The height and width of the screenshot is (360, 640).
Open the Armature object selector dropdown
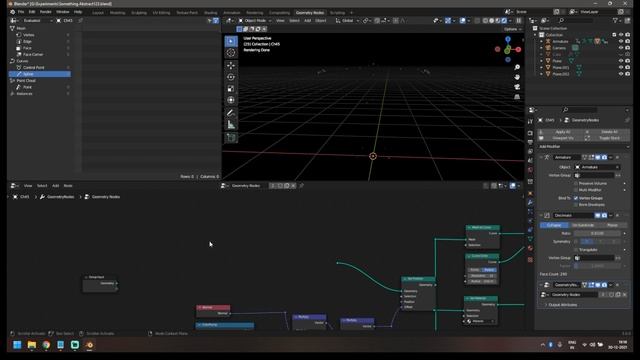(x=597, y=167)
